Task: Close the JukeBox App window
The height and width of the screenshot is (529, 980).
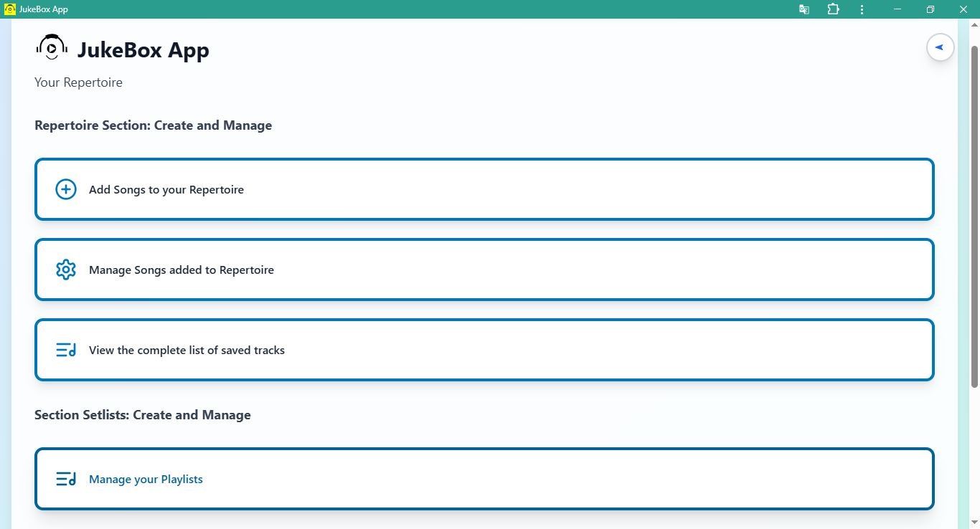Action: coord(963,9)
